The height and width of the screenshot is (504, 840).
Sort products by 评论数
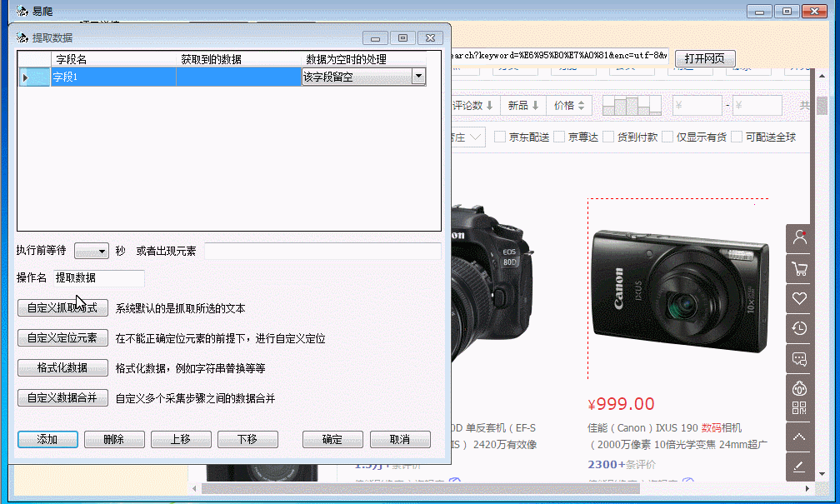pos(473,106)
